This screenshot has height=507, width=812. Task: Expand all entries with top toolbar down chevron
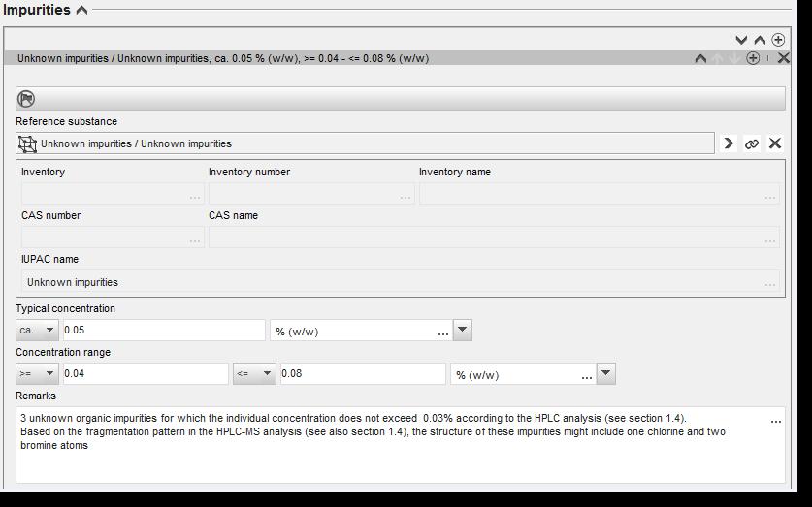(x=741, y=40)
